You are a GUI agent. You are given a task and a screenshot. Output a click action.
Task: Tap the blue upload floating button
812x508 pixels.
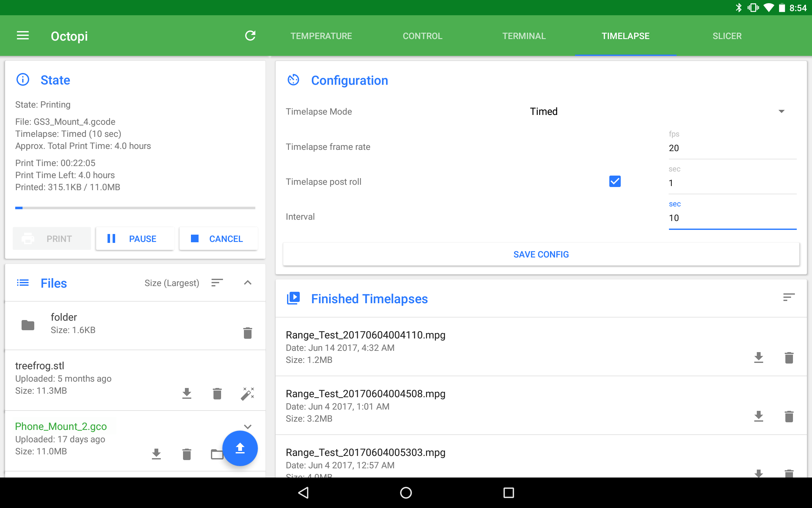point(240,448)
